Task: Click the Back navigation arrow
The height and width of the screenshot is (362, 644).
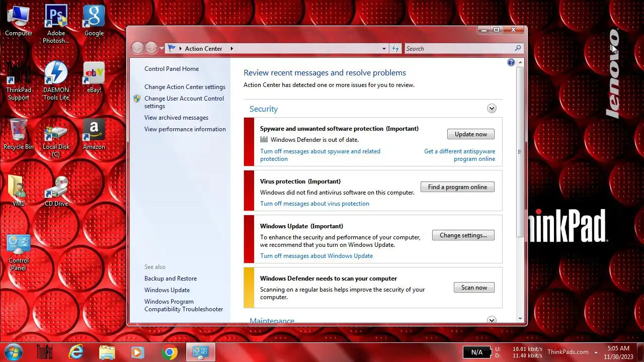Action: [137, 48]
